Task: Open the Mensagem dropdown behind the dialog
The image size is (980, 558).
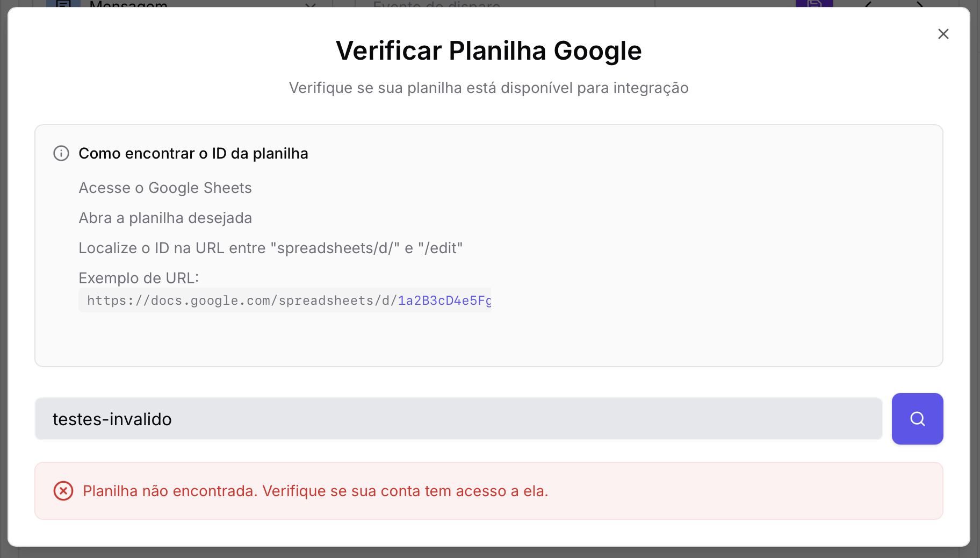Action: (x=311, y=4)
